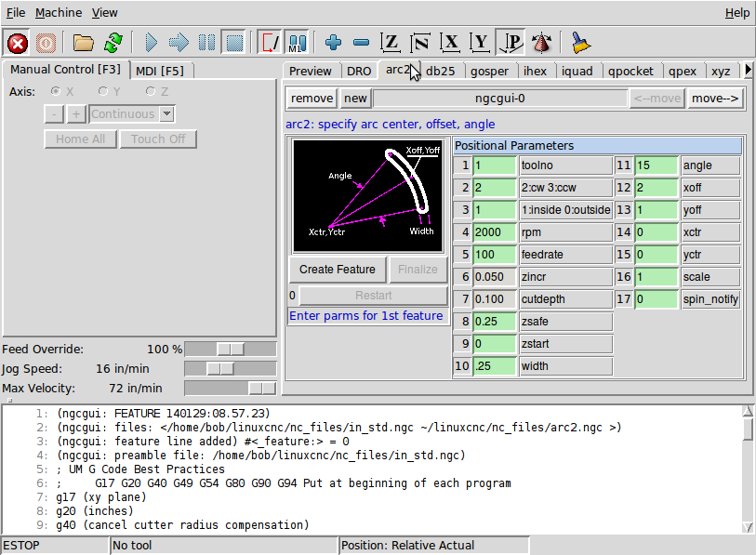
Task: Open the qpocket tab
Action: pos(630,71)
